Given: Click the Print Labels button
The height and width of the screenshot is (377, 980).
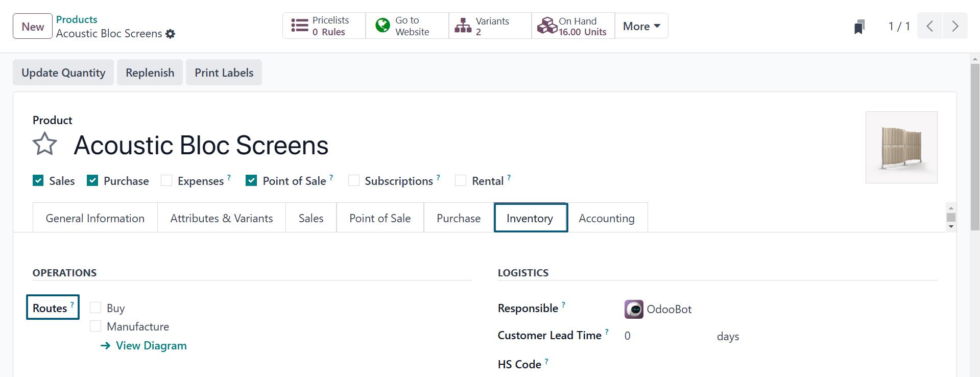Looking at the screenshot, I should coord(224,73).
